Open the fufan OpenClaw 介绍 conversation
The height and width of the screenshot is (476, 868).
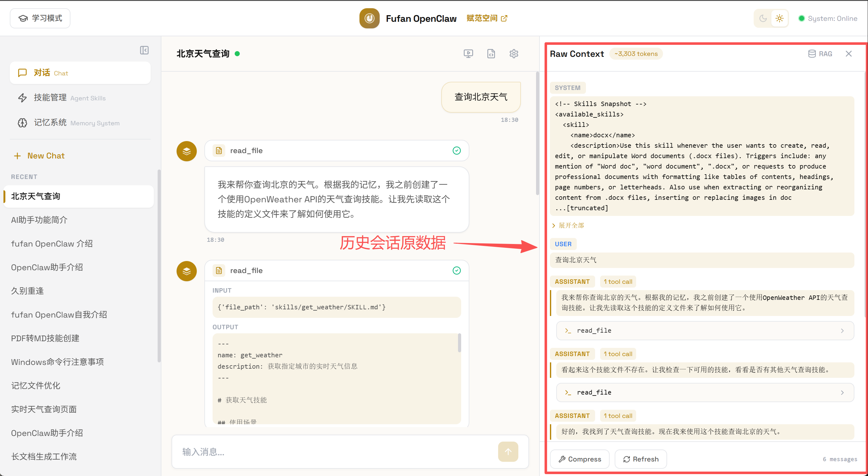pyautogui.click(x=79, y=243)
